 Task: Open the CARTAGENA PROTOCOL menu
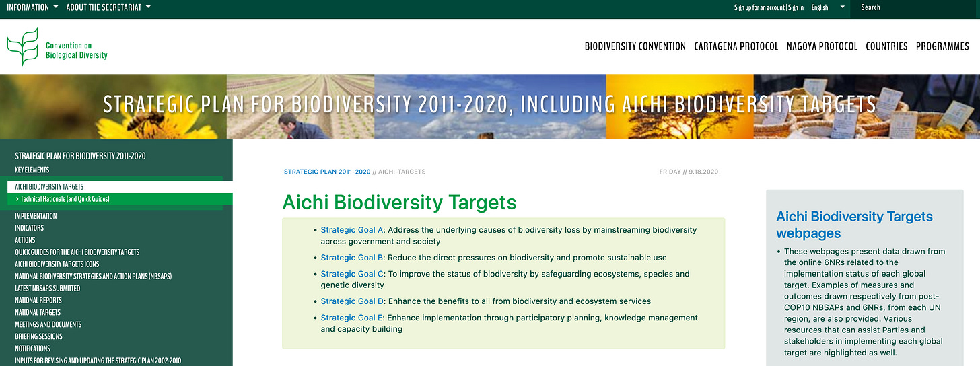coord(736,46)
